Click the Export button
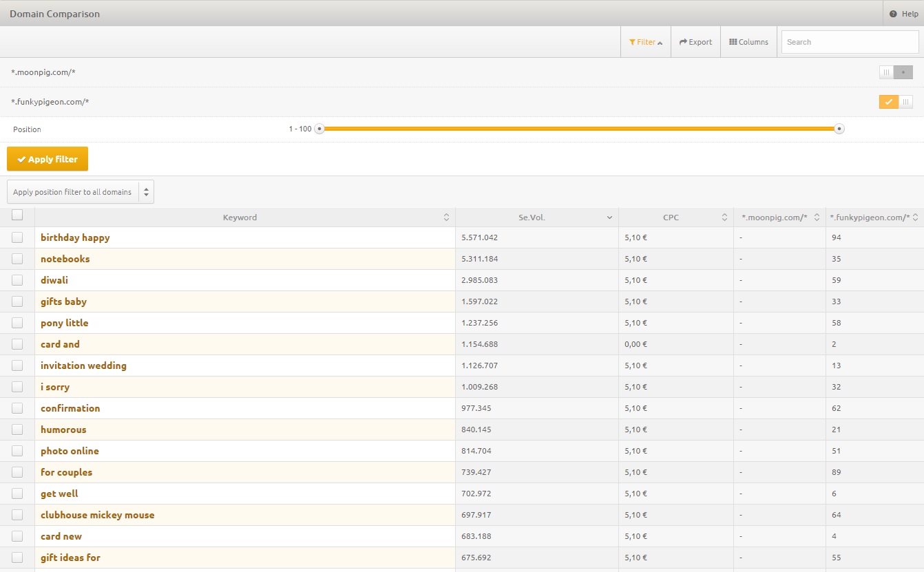The height and width of the screenshot is (572, 924). [695, 42]
